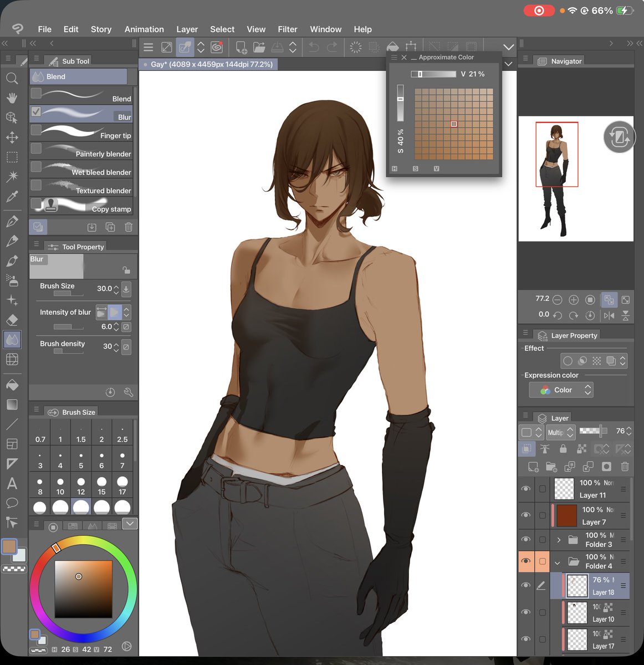Click the Gay* canvas document tab

(208, 64)
